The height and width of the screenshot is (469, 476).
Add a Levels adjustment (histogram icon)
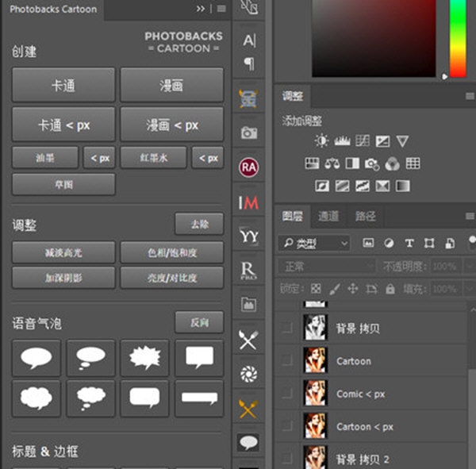(342, 141)
